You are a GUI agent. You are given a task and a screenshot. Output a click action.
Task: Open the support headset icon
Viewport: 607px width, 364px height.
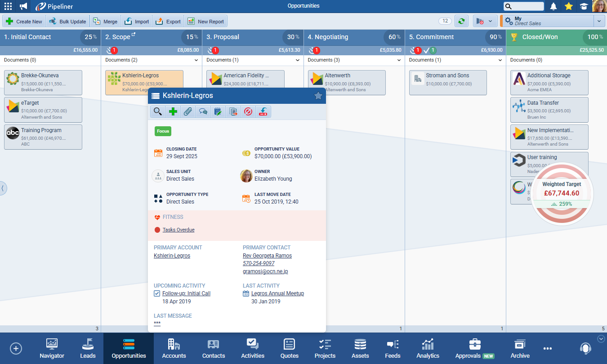tap(585, 348)
